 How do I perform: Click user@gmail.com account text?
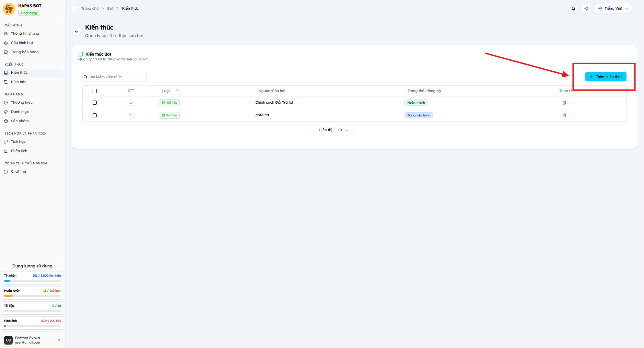tap(27, 343)
